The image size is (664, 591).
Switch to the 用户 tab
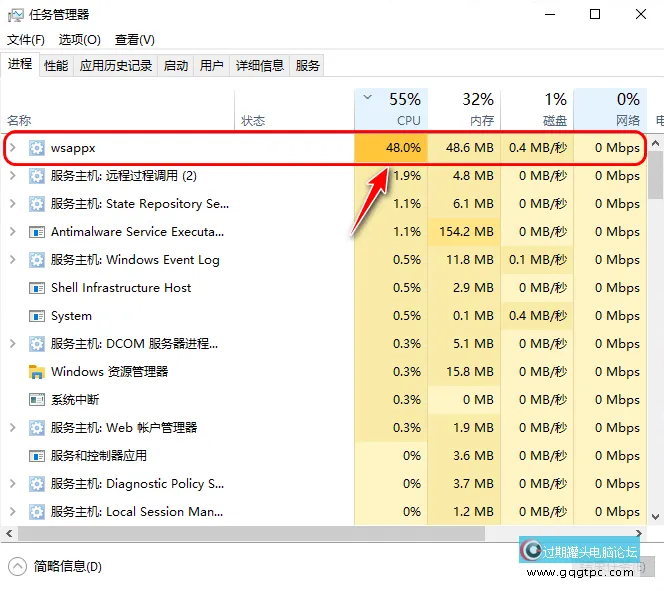coord(212,66)
